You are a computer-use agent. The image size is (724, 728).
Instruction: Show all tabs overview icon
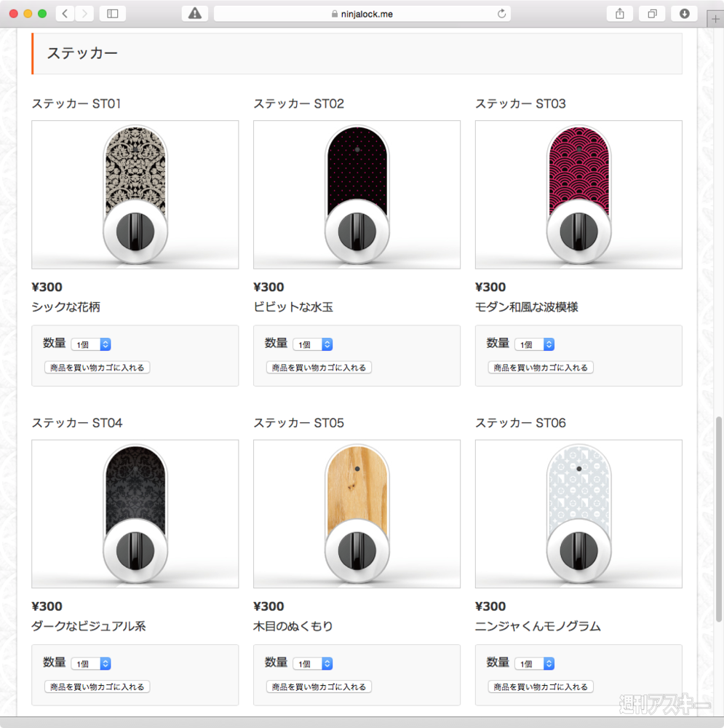[652, 13]
